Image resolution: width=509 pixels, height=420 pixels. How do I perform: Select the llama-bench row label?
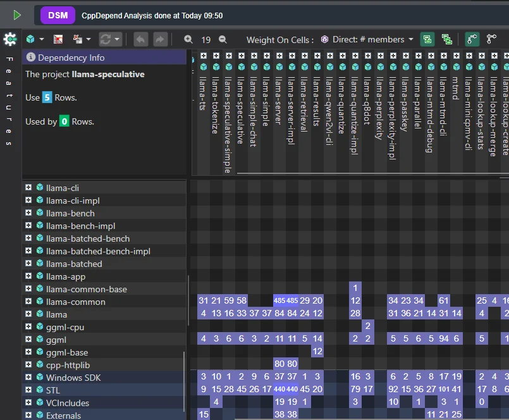click(x=70, y=213)
